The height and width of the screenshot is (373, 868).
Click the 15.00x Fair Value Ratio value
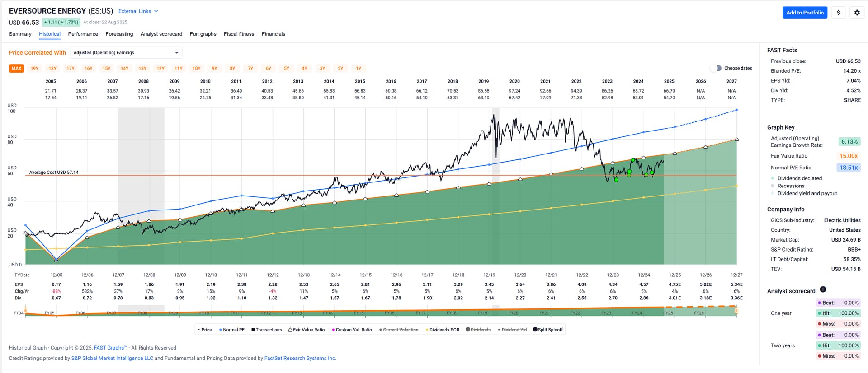point(849,156)
